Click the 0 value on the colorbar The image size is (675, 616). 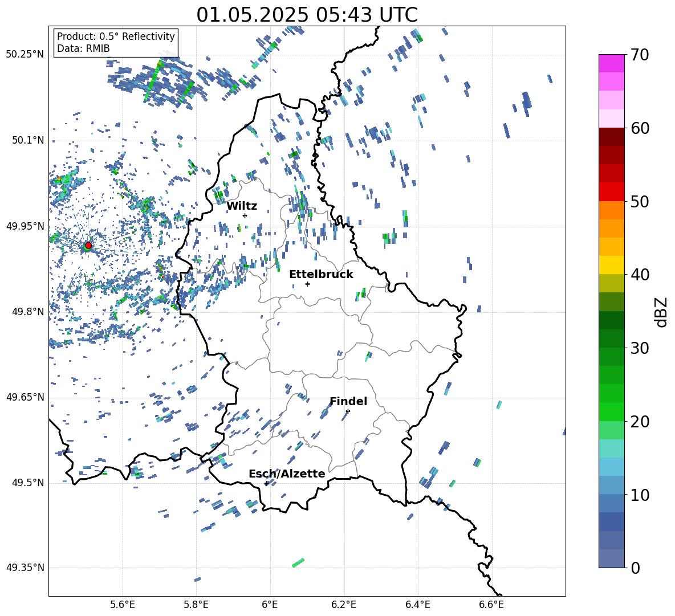[636, 568]
